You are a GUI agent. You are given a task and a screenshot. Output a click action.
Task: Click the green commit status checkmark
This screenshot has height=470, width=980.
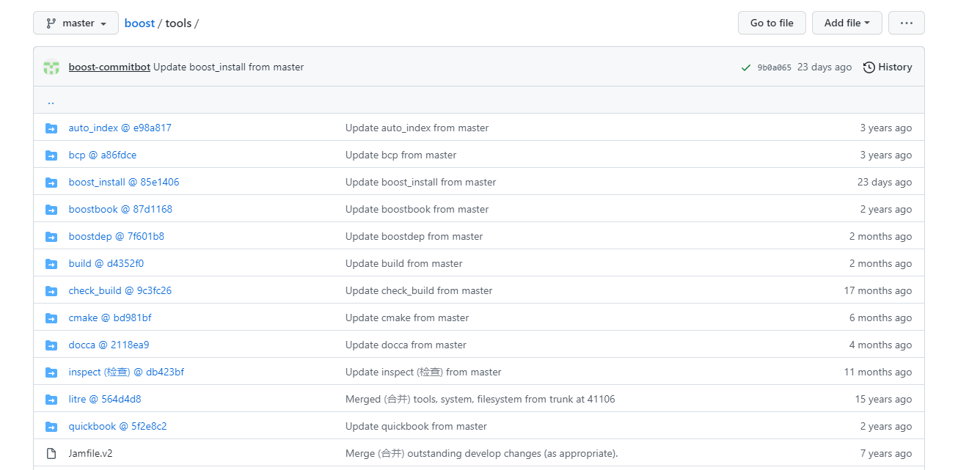coord(746,67)
